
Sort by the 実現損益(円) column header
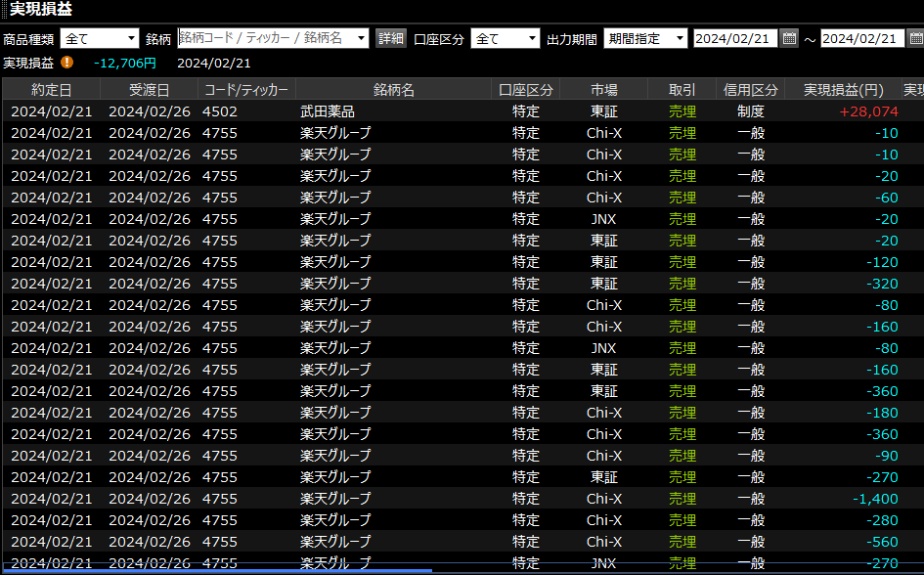[844, 90]
